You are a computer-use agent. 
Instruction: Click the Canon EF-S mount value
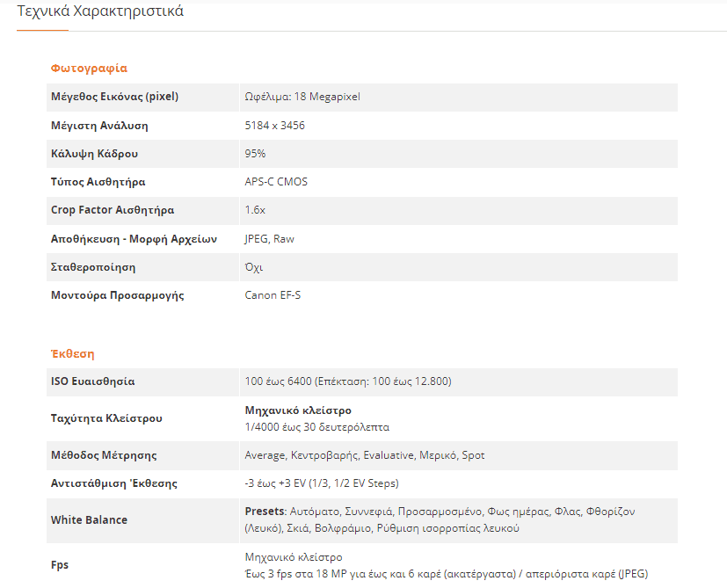[273, 295]
